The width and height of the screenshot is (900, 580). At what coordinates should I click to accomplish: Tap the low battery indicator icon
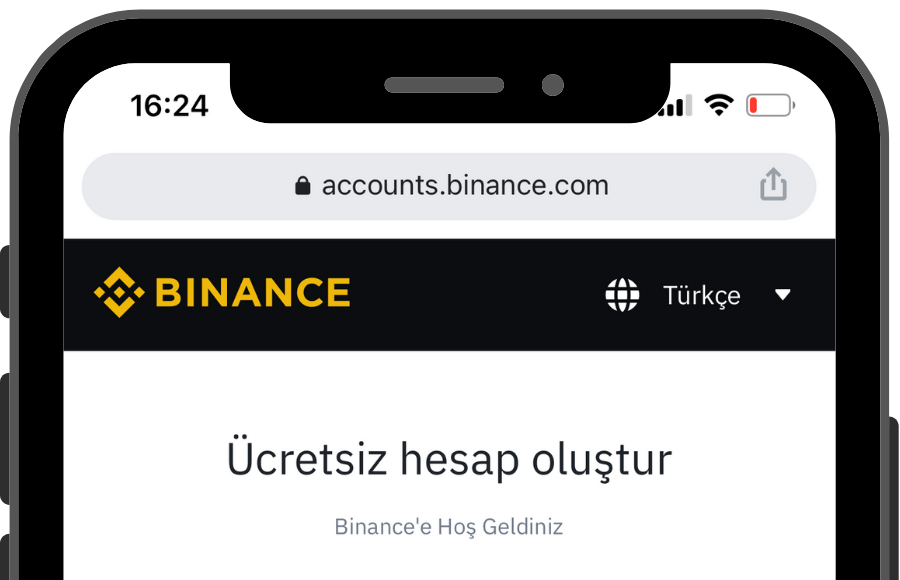770,105
